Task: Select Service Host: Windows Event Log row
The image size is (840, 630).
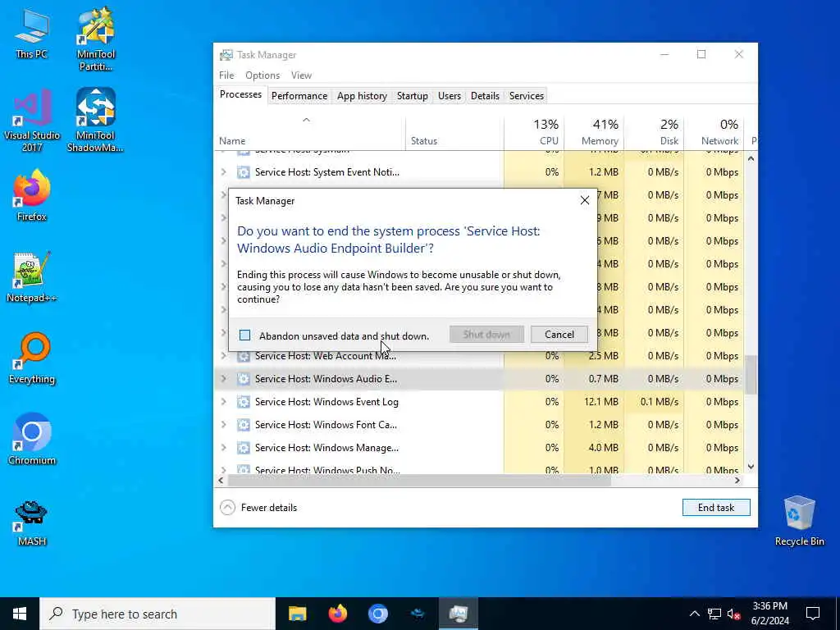Action: 479,402
